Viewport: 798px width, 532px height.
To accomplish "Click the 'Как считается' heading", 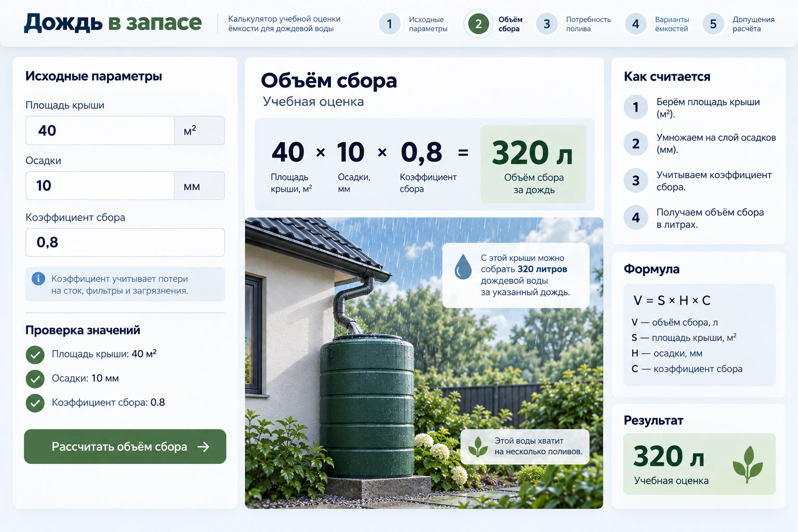I will (667, 76).
